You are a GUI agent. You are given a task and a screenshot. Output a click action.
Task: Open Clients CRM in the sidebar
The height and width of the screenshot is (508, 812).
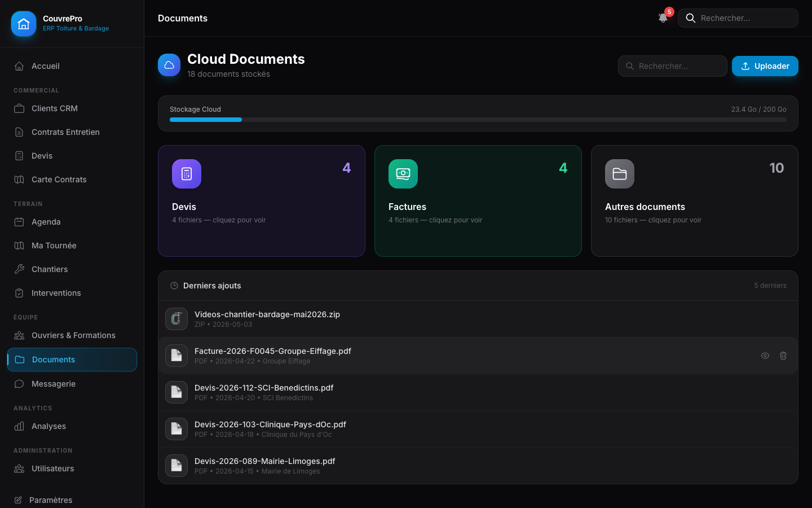[x=72, y=108]
